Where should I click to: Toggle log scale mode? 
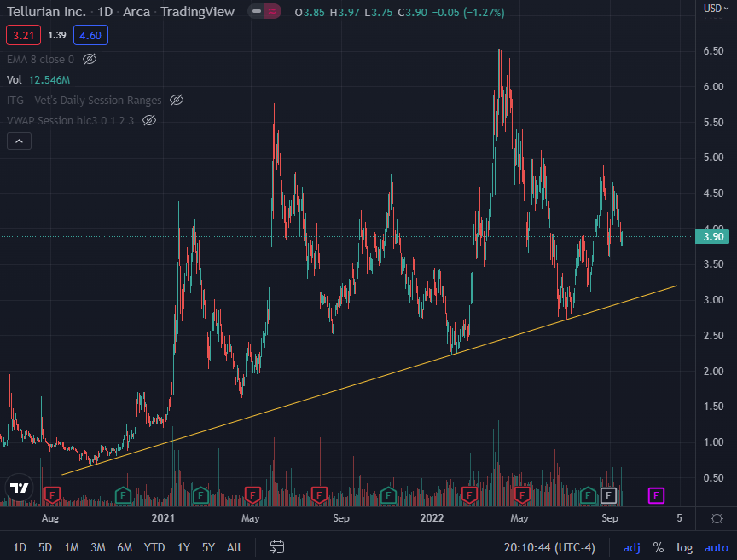[684, 547]
